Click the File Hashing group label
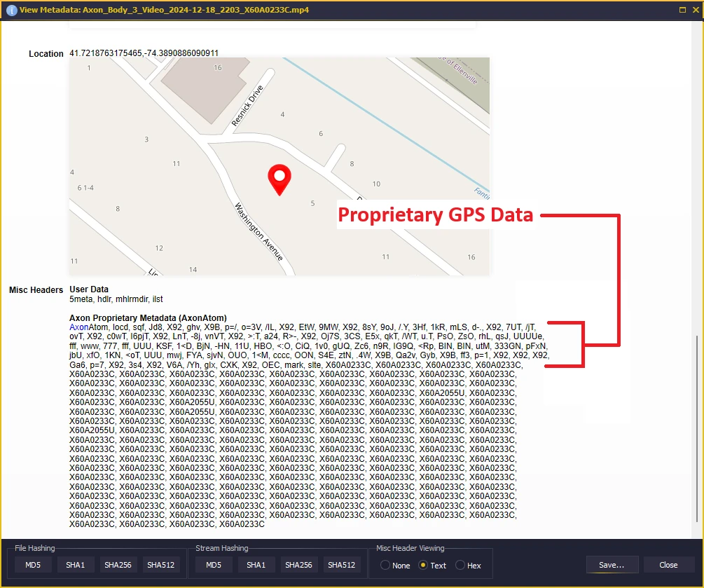 point(34,548)
